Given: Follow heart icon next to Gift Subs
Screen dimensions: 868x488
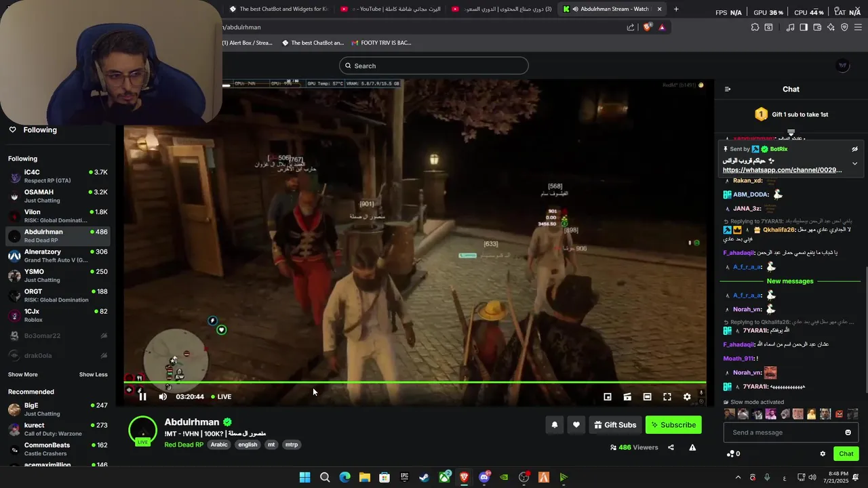Looking at the screenshot, I should click(x=576, y=425).
